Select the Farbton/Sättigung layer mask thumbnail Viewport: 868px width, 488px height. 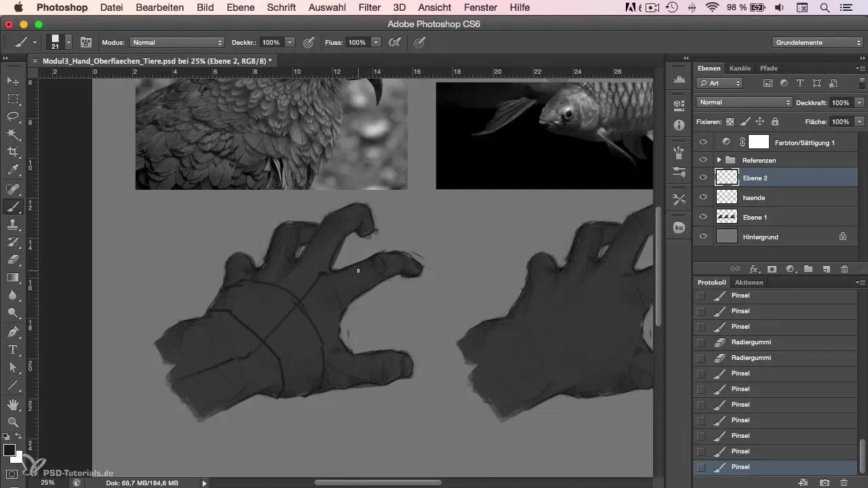[x=759, y=142]
